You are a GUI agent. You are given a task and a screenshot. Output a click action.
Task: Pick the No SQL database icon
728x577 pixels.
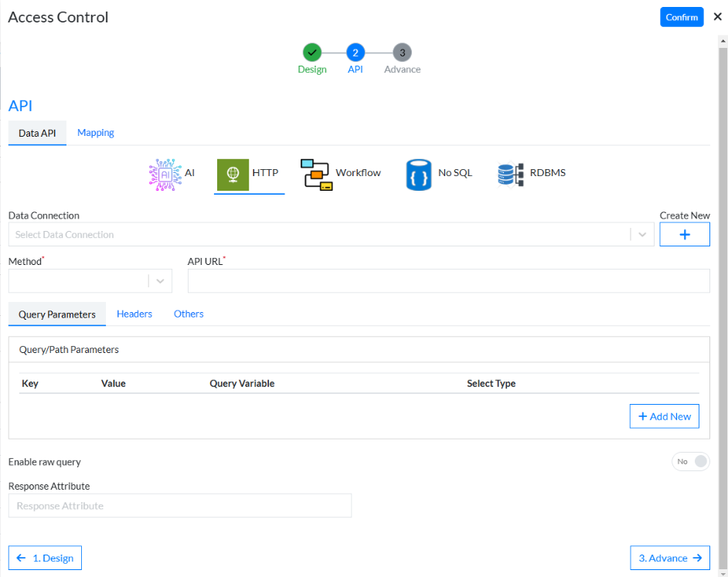[418, 174]
